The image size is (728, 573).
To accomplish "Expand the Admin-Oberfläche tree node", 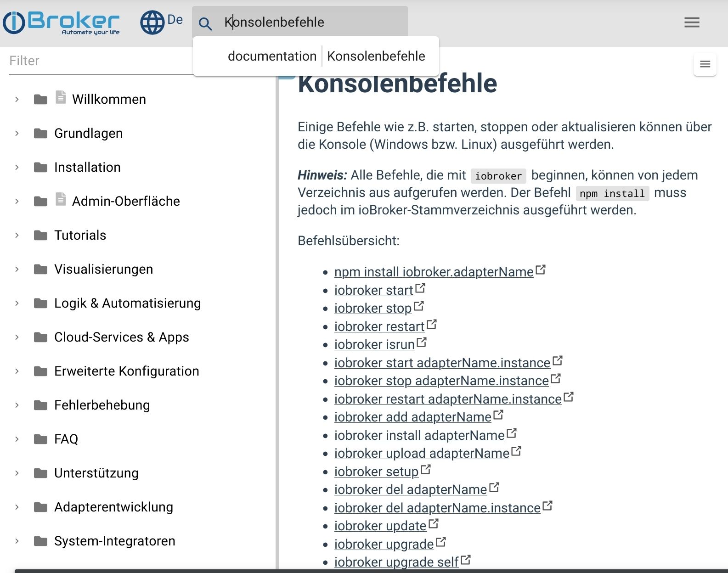I will (x=17, y=201).
